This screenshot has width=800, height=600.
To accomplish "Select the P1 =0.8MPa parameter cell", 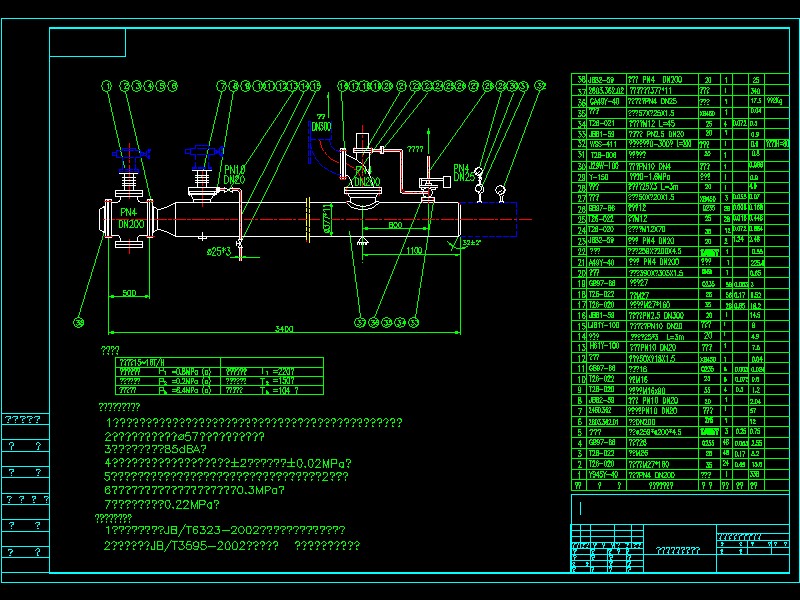I will pos(168,372).
